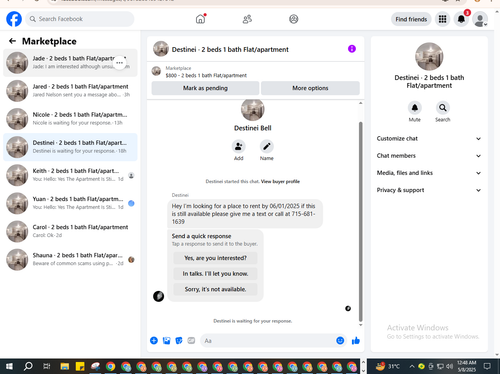This screenshot has width=500, height=374.
Task: Open the notifications bell icon
Action: tap(461, 19)
